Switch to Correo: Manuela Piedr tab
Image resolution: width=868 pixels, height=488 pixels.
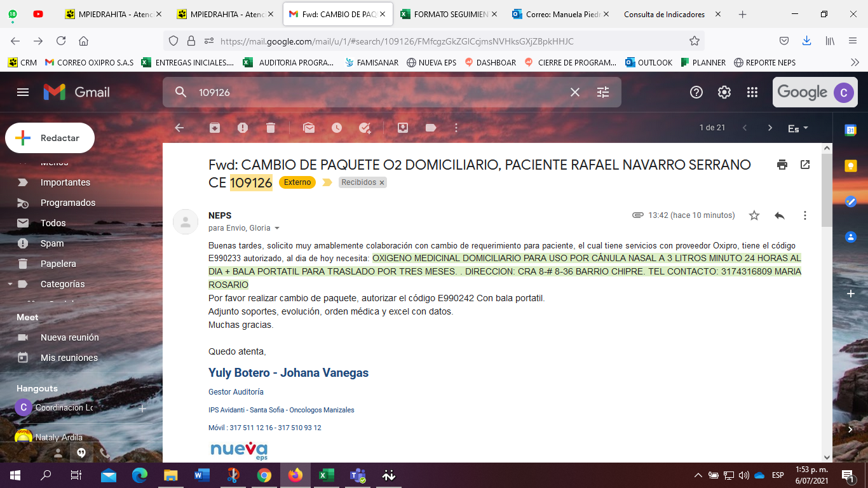560,14
